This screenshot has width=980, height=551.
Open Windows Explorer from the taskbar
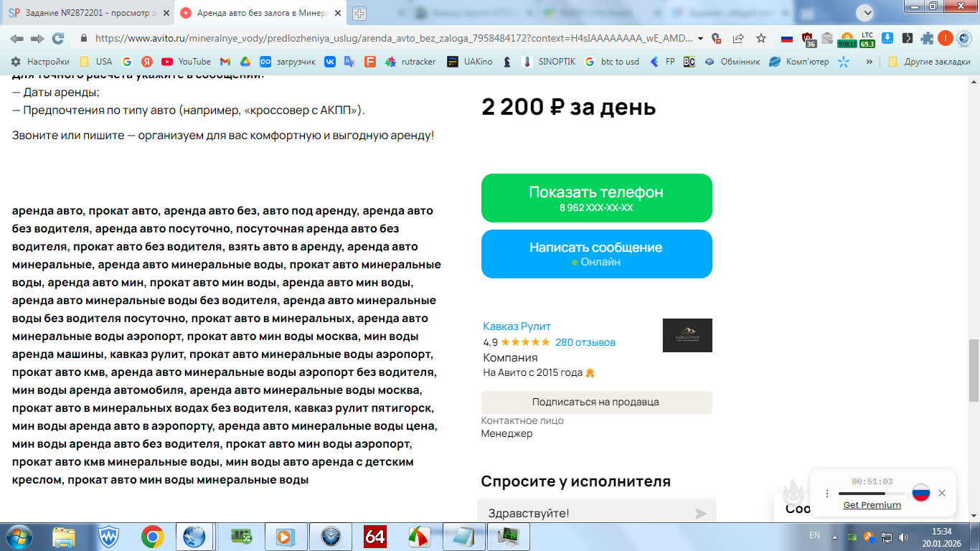(x=64, y=536)
